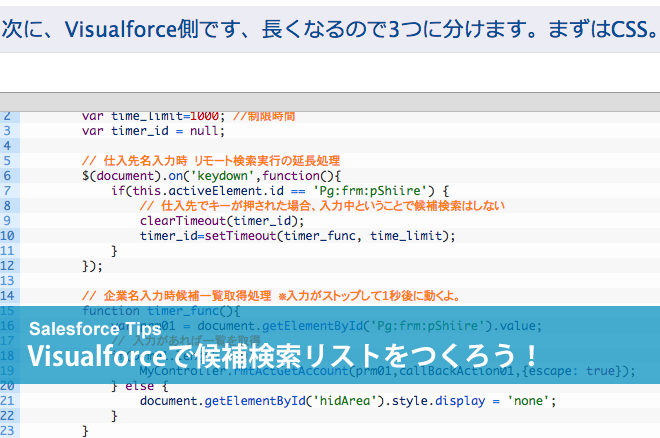Click line number 10 in the gutter
This screenshot has height=438, width=660.
point(7,236)
